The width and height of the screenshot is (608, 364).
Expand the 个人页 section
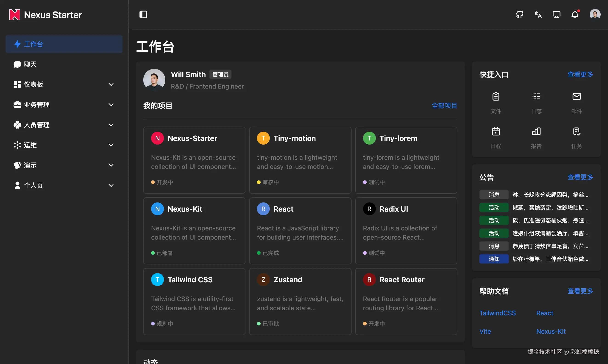64,185
